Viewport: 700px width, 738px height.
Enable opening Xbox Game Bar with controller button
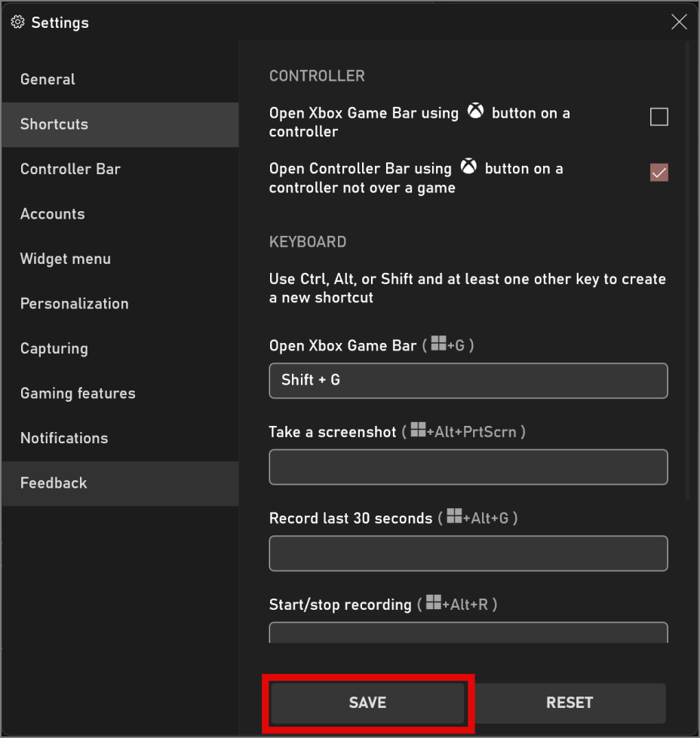tap(659, 117)
